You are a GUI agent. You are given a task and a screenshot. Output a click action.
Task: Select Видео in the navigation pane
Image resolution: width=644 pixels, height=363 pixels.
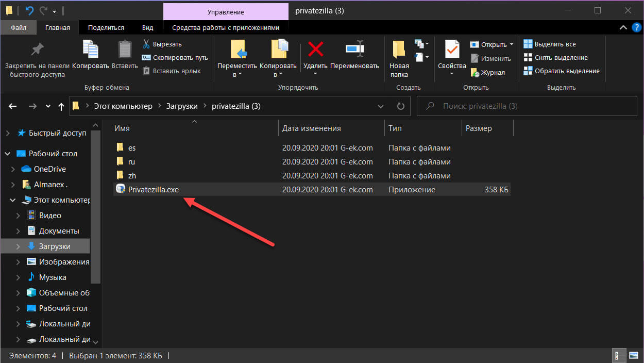coord(50,216)
